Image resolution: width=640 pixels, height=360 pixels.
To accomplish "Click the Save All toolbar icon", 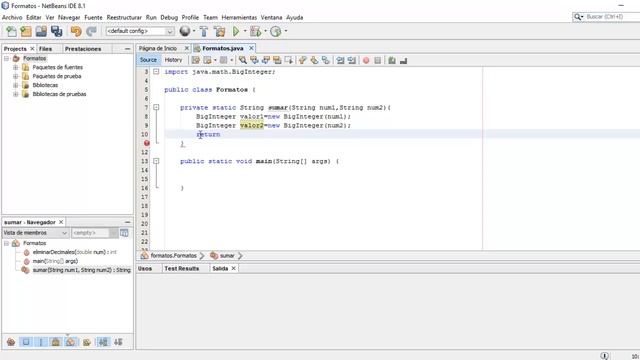I will [x=56, y=31].
